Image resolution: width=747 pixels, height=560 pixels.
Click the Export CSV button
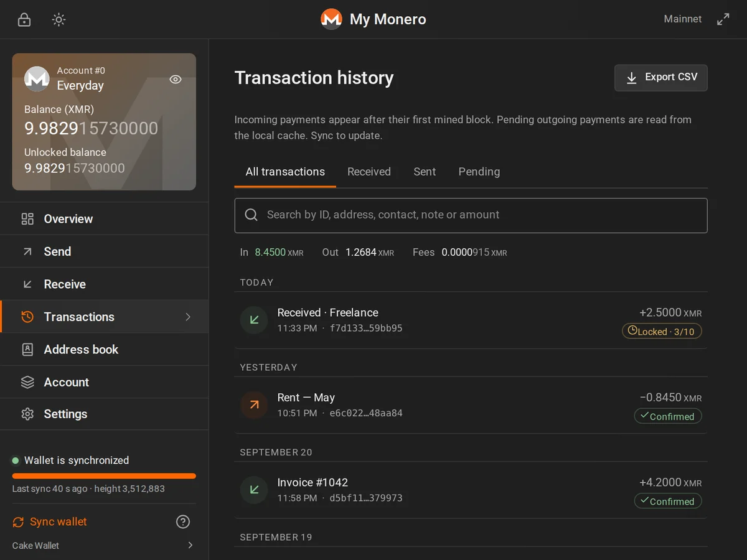click(x=660, y=78)
